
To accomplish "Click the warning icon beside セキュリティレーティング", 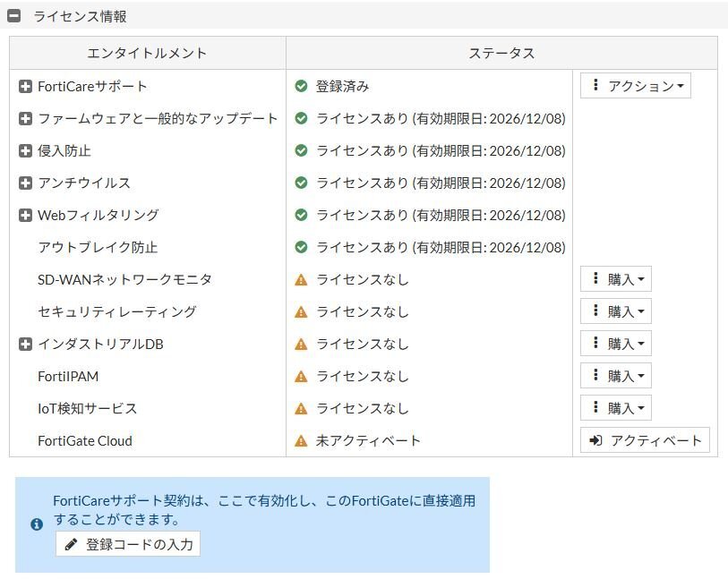I will [x=301, y=311].
